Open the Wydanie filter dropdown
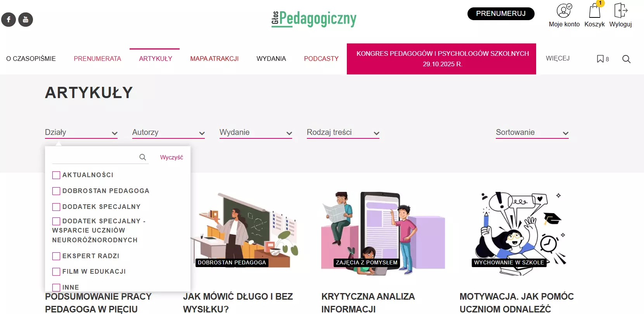Screen dimensions: 644x314 coord(256,133)
